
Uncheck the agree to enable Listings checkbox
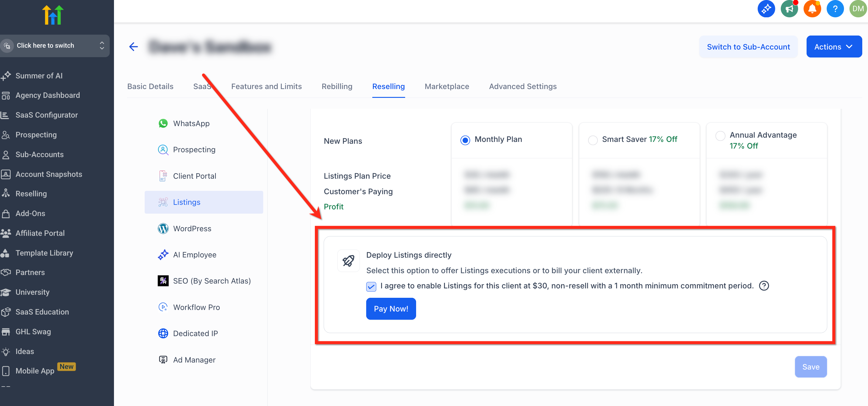coord(371,286)
